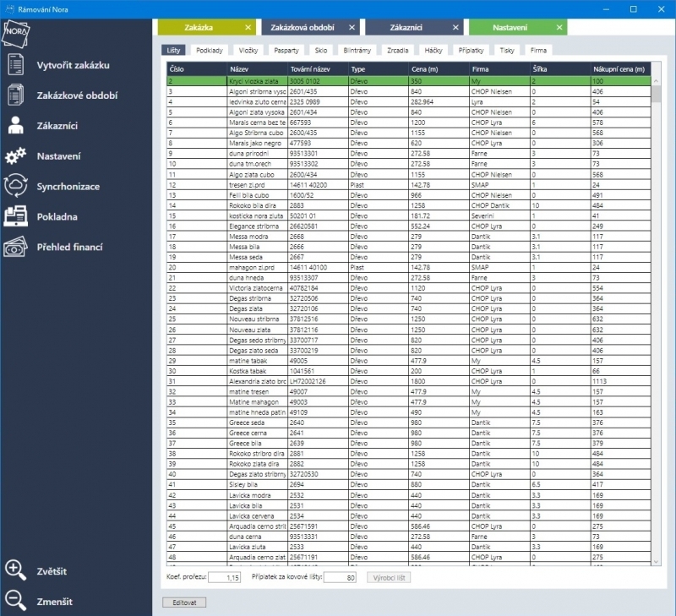This screenshot has height=616, width=676.
Task: Open the Nastavení gears icon
Action: (x=15, y=156)
